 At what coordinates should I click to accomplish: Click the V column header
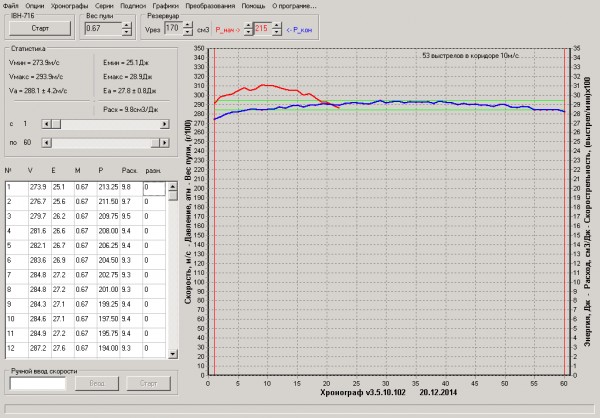pos(30,170)
